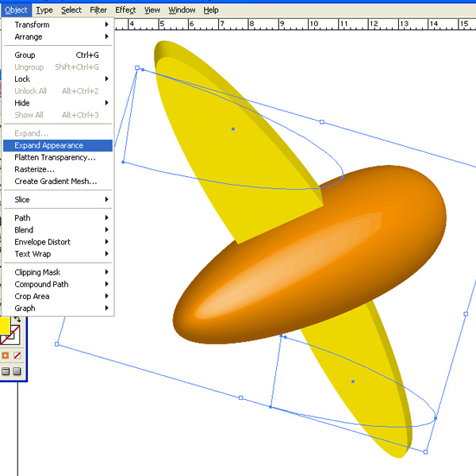
Task: Expand the Graph submenu
Action: (x=58, y=308)
